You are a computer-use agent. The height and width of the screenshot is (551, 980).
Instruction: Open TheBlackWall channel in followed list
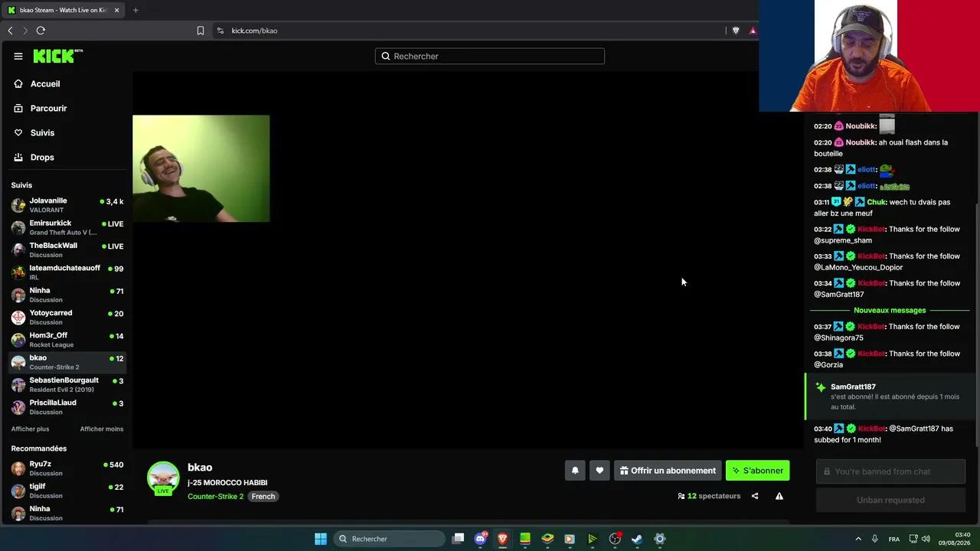point(67,249)
